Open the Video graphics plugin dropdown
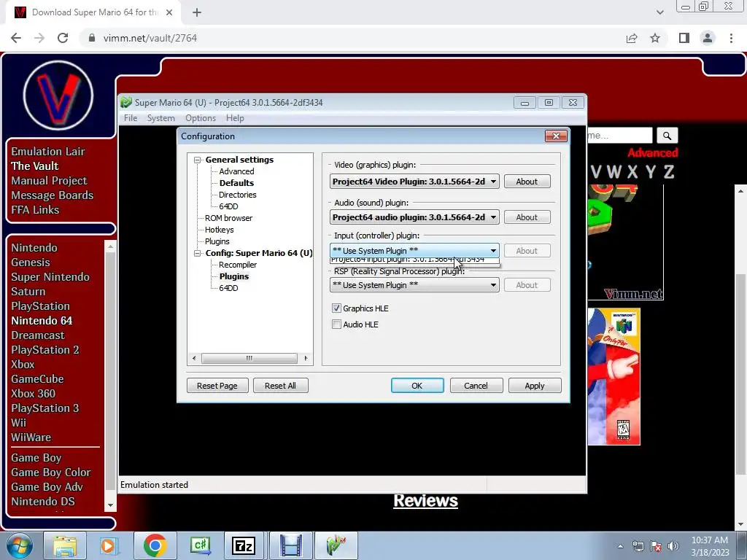Image resolution: width=747 pixels, height=560 pixels. pos(414,182)
